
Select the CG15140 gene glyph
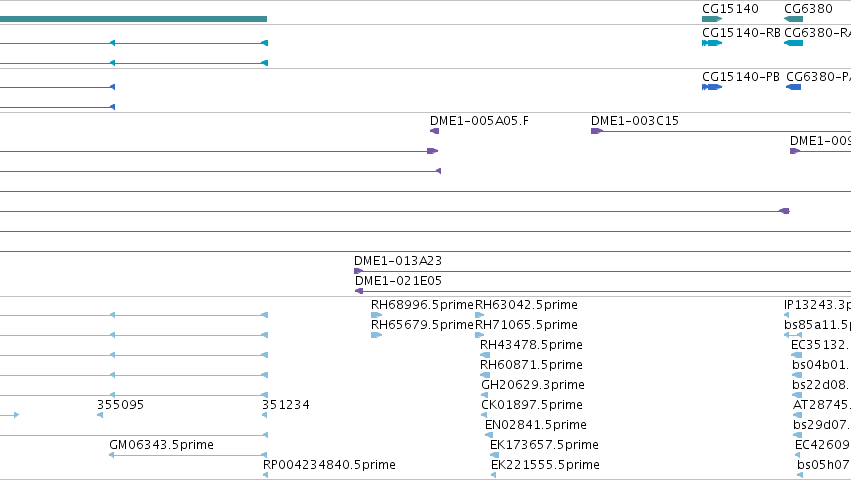tap(712, 19)
